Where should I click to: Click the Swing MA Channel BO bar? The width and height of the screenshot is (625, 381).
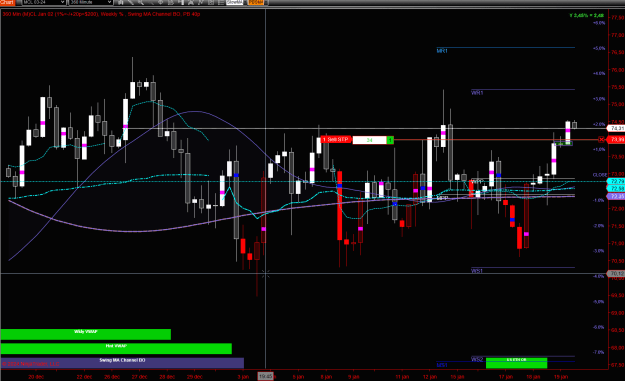[122, 363]
